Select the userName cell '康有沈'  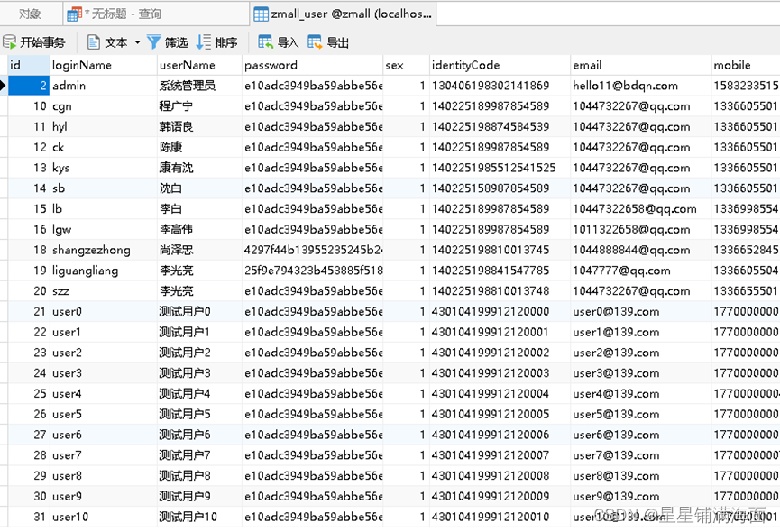pyautogui.click(x=199, y=168)
